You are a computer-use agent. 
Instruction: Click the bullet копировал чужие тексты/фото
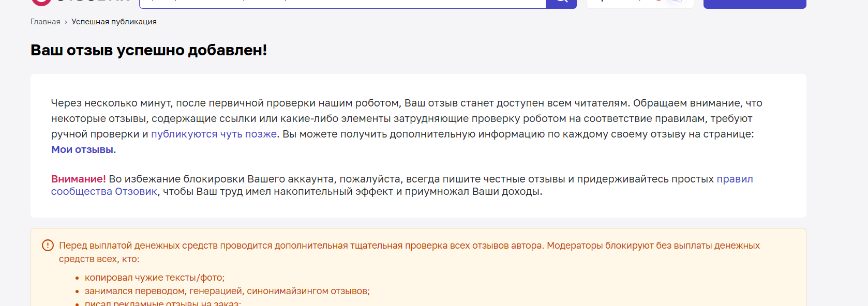point(155,278)
